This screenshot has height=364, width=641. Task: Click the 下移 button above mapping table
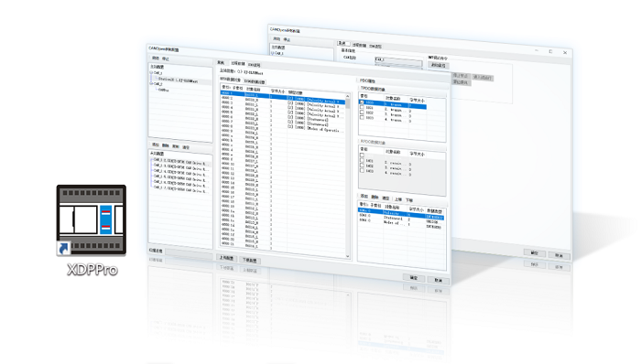coord(409,200)
